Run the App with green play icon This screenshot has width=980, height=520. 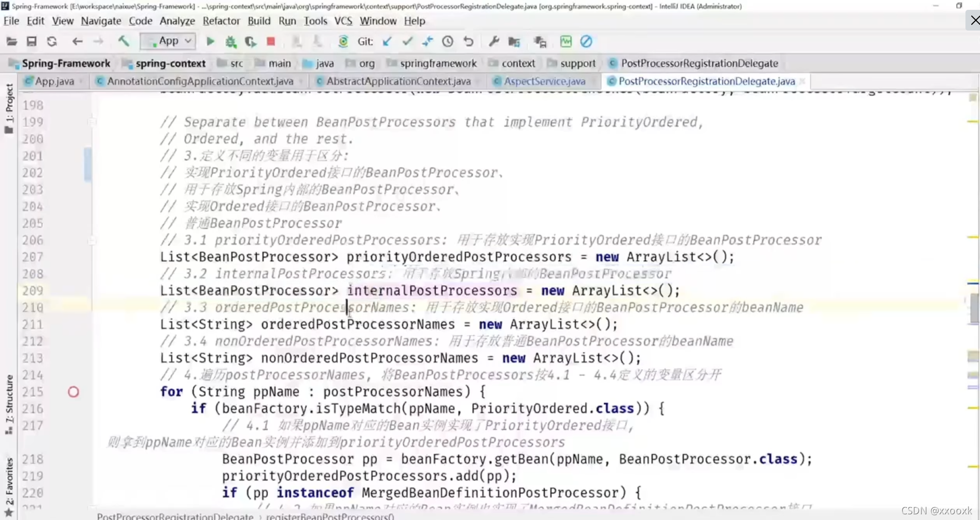click(x=210, y=41)
